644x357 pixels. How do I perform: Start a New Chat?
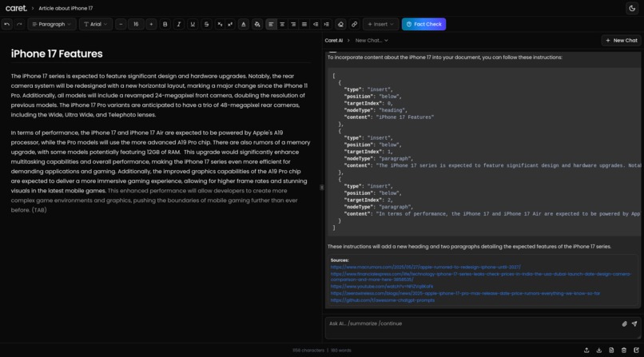click(x=622, y=40)
